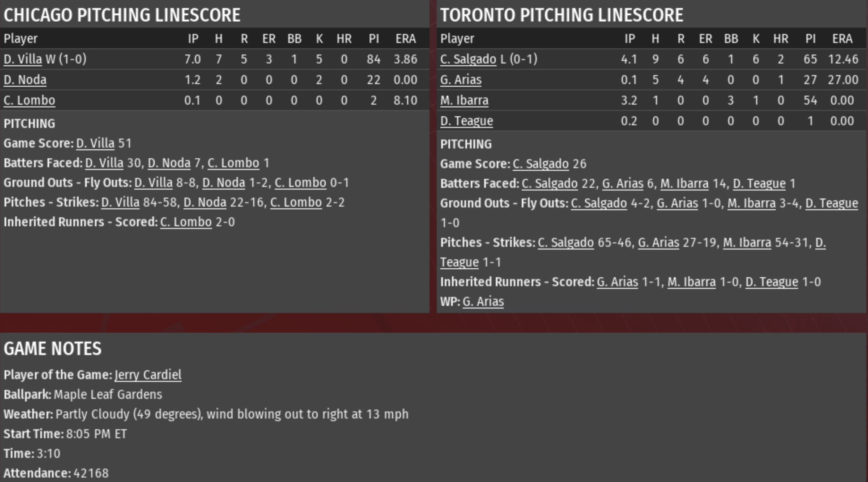Open M. Ibarra in Toronto pitching table

point(464,100)
